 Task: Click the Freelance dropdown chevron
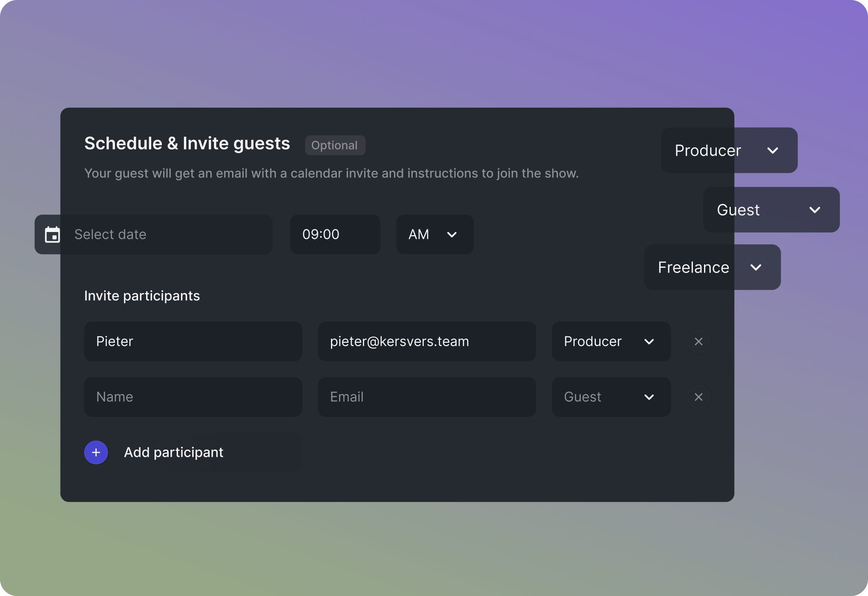coord(756,267)
